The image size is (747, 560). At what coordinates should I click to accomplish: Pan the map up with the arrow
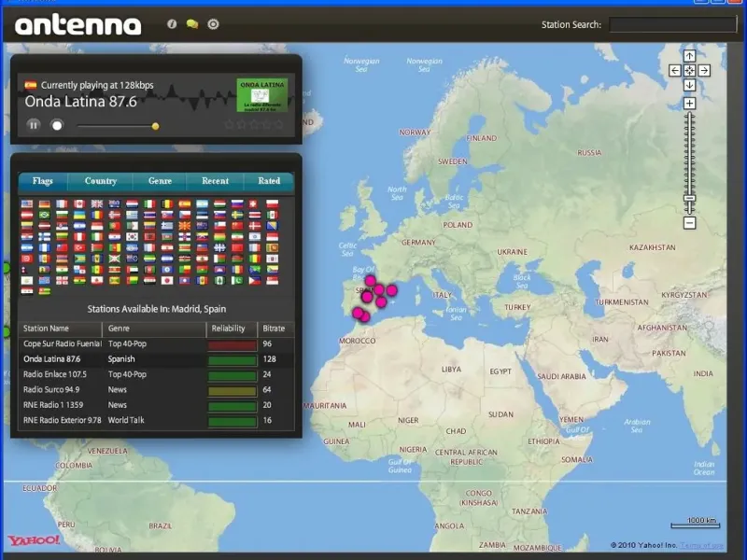[689, 56]
